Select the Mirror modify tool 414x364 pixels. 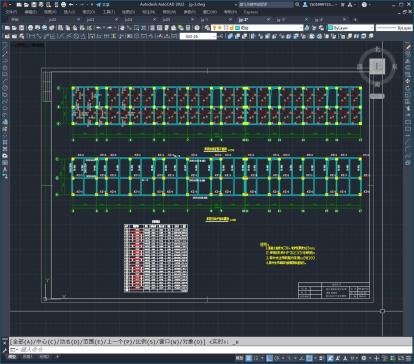(408, 61)
